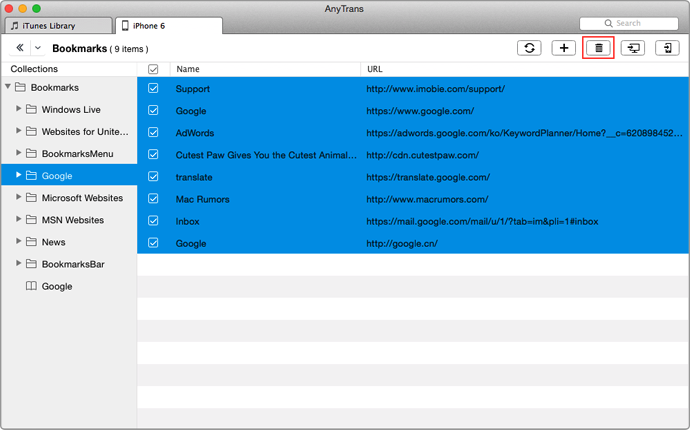Click the root Bookmarks folder icon
The image size is (690, 430).
(x=20, y=87)
